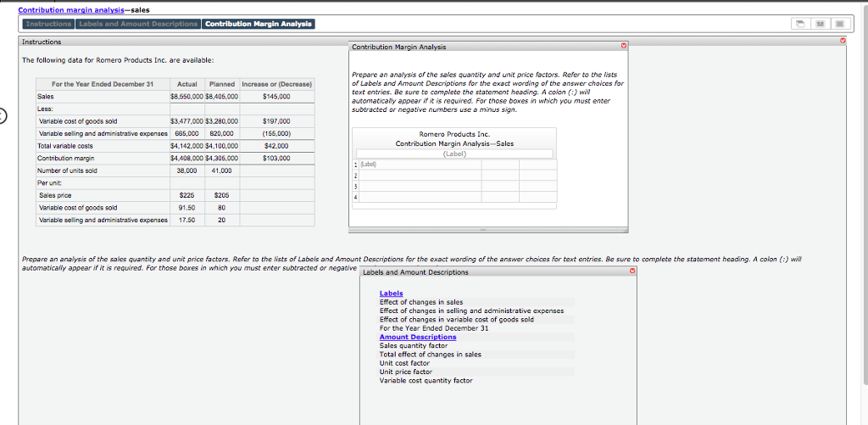Click the 'Contribution margin' row label

click(63, 159)
